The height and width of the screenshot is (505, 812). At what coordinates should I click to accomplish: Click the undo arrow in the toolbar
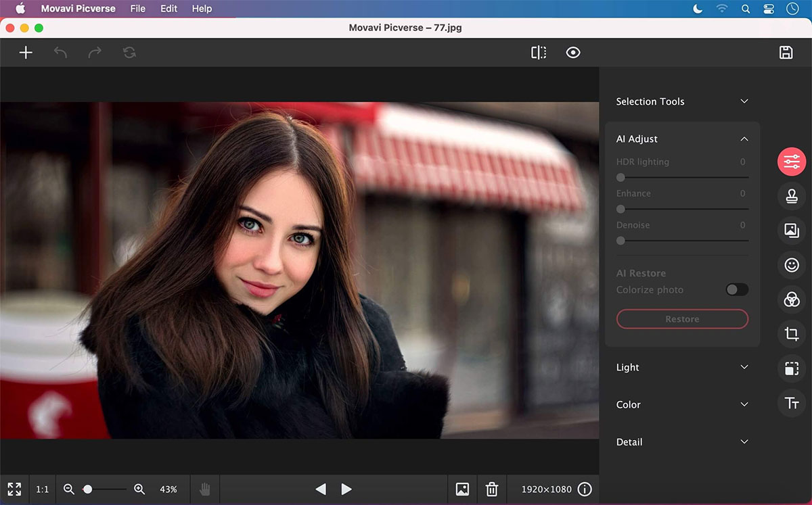click(60, 53)
